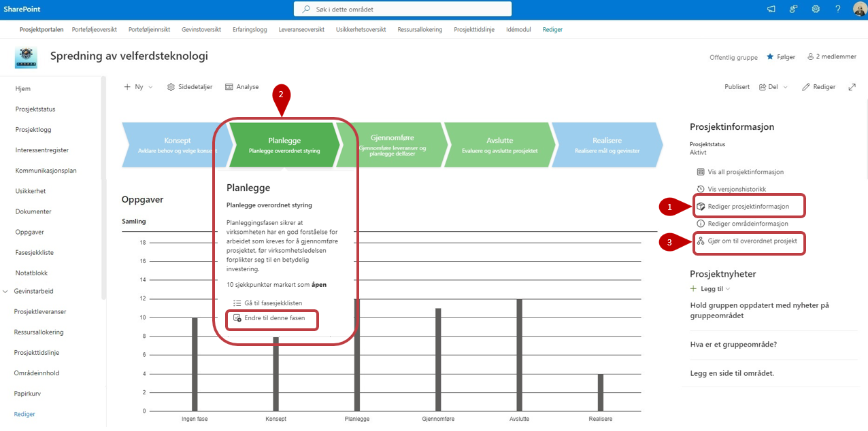
Task: Collapse the Gevinstarbeid navigation section
Action: (6, 291)
